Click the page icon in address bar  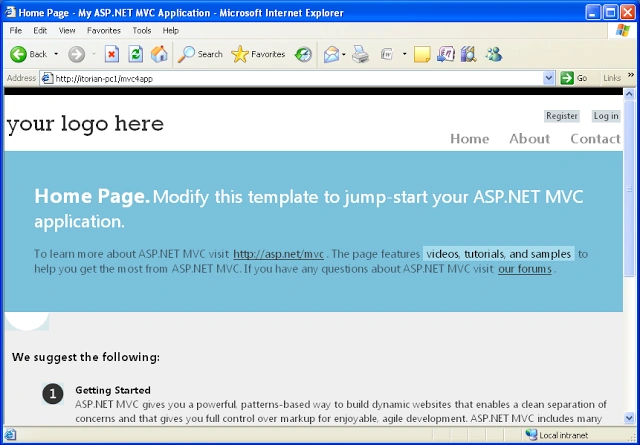[47, 78]
